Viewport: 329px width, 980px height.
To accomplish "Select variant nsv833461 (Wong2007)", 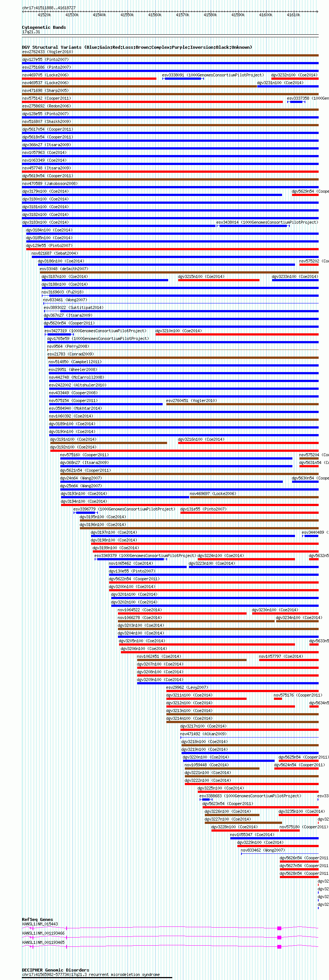I will point(65,300).
